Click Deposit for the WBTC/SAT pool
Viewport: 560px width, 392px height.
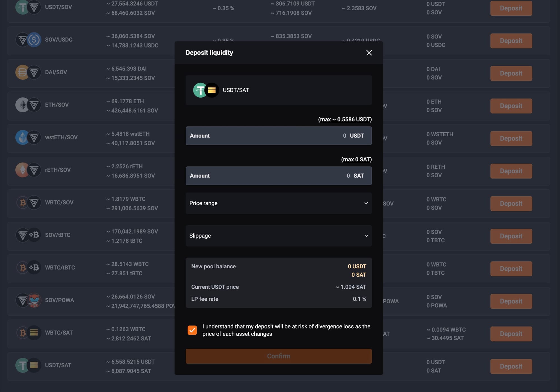point(511,334)
